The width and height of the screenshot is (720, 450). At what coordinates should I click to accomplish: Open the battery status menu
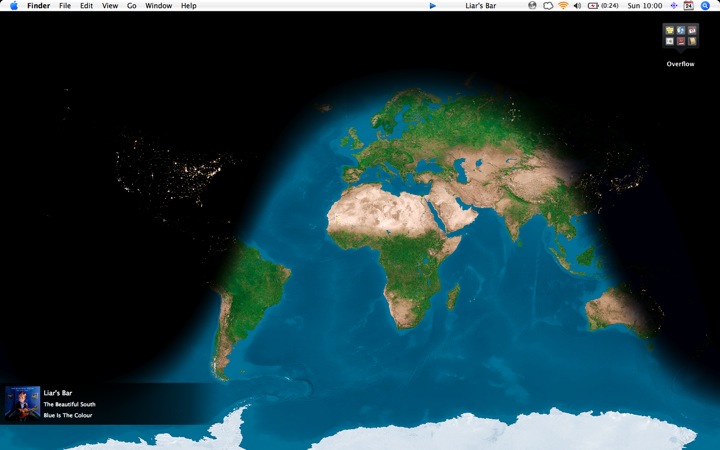pyautogui.click(x=603, y=6)
